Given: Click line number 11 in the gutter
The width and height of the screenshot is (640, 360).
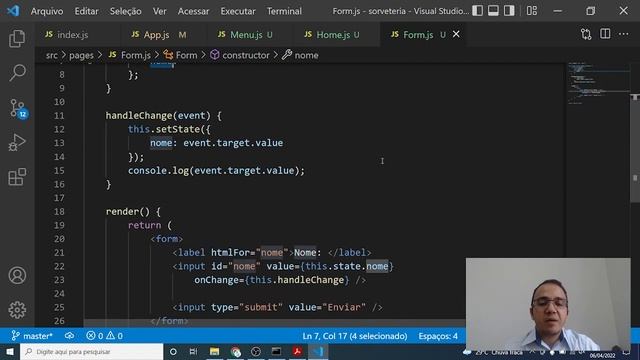Looking at the screenshot, I should click(59, 116).
